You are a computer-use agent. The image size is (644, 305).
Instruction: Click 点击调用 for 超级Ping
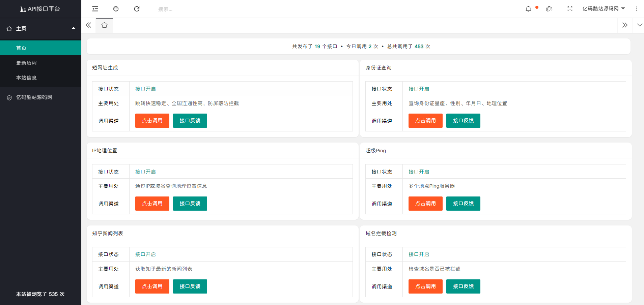[x=425, y=204]
